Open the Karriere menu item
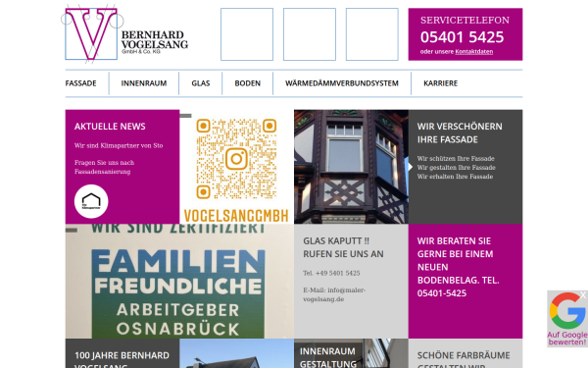The image size is (588, 368). pos(441,83)
